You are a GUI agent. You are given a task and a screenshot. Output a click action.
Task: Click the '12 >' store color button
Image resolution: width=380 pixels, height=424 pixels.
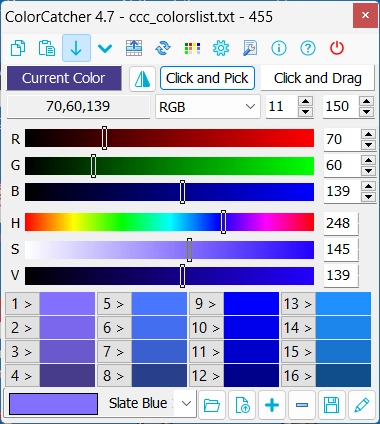coord(206,376)
